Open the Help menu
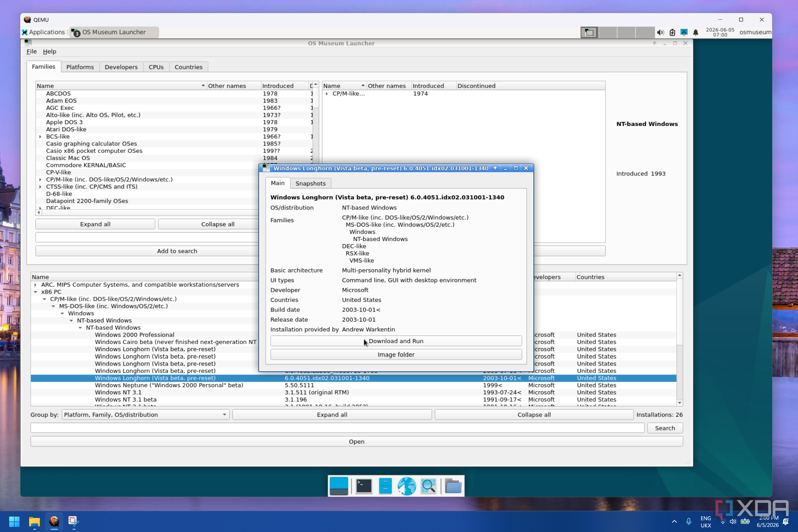Viewport: 798px width, 532px height. [50, 52]
